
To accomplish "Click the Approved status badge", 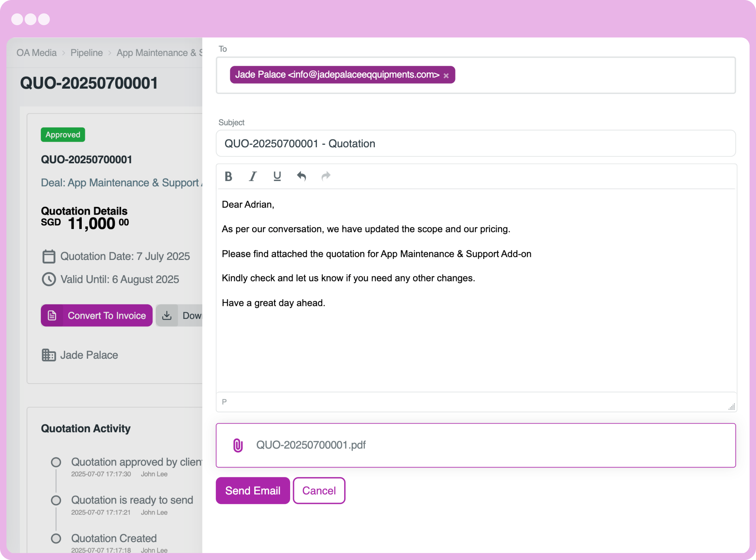I will pos(62,135).
